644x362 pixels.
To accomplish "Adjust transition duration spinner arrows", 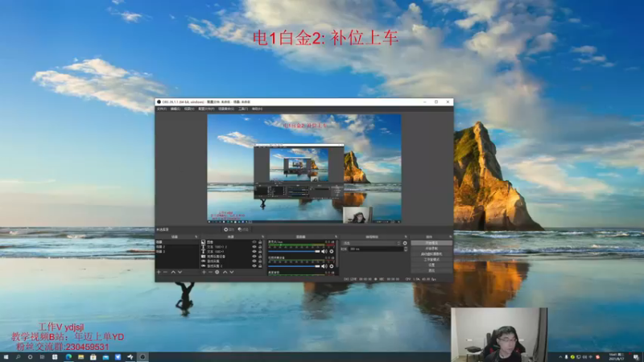I will coord(406,249).
